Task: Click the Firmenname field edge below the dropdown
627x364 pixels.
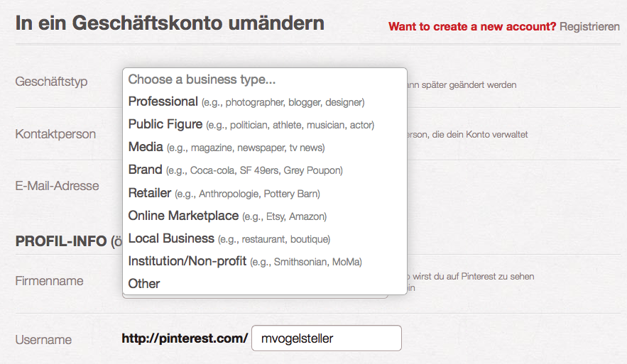Action: tap(255, 297)
